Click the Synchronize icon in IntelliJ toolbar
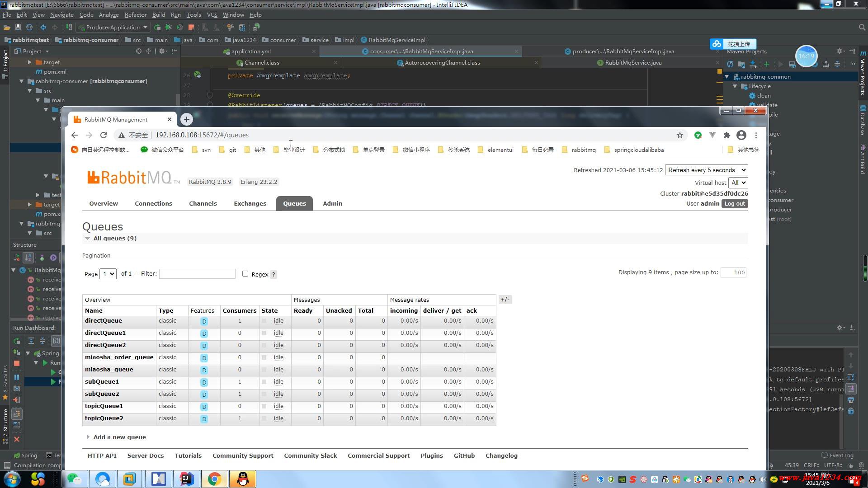 click(x=29, y=27)
